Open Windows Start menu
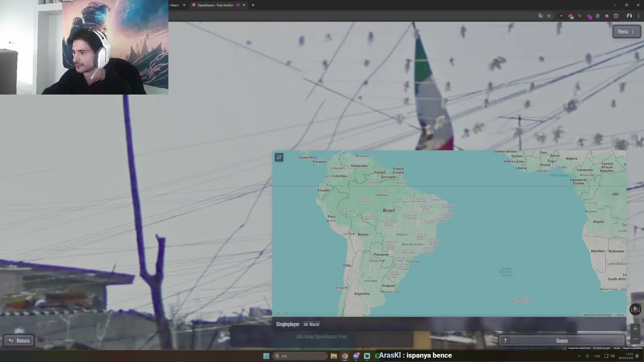This screenshot has width=644, height=362. (x=266, y=356)
